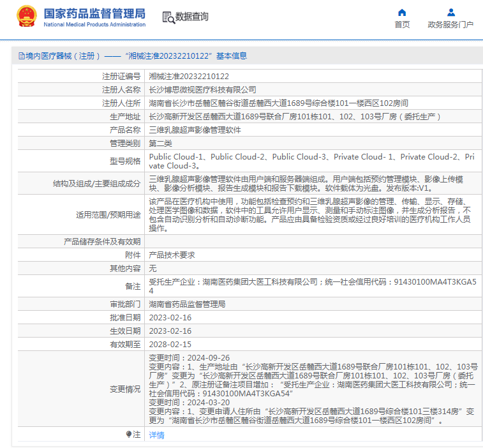Click the empty 产品储存条件及有效期 value cell
Screen dimensions: 483x448
tap(313, 242)
